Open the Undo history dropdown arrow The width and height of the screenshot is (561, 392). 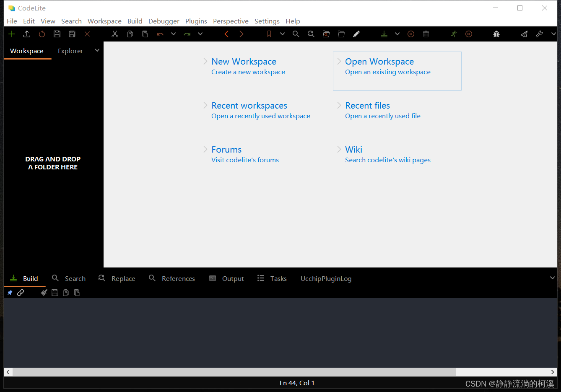173,34
